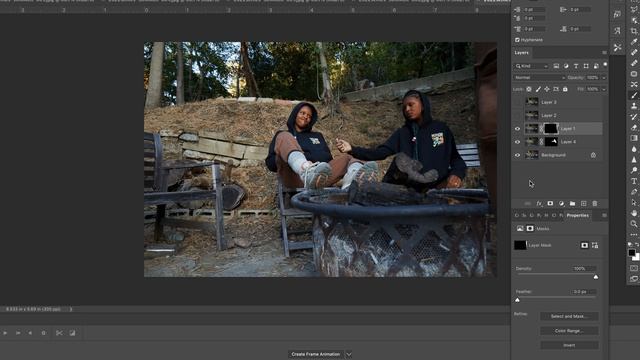The height and width of the screenshot is (360, 640).
Task: Click the Color Range button
Action: tap(569, 331)
